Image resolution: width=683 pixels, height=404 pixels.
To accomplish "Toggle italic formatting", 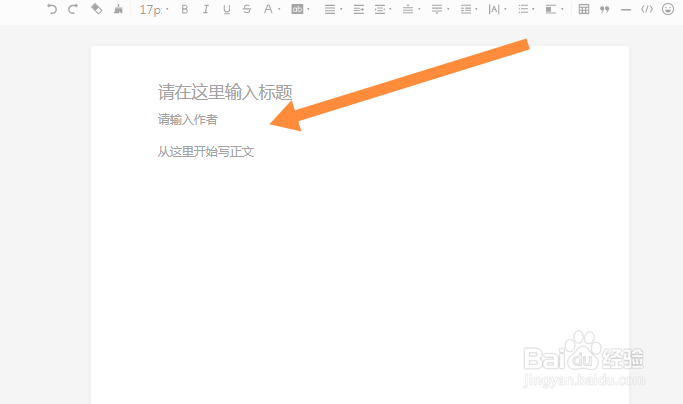I will click(206, 9).
